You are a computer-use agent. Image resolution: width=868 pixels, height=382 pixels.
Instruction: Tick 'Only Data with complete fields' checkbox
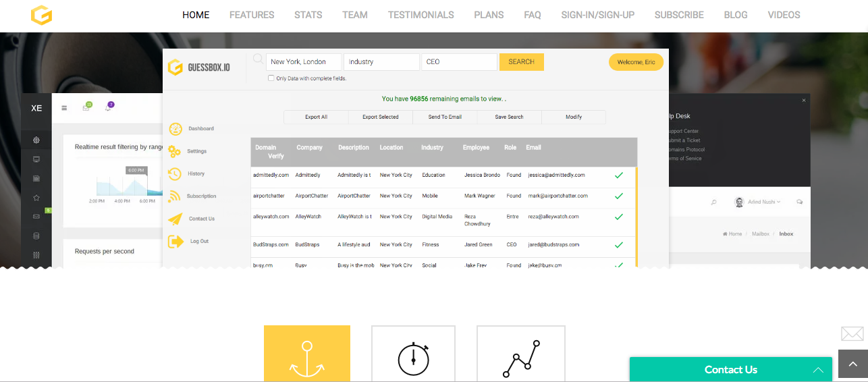coord(271,78)
